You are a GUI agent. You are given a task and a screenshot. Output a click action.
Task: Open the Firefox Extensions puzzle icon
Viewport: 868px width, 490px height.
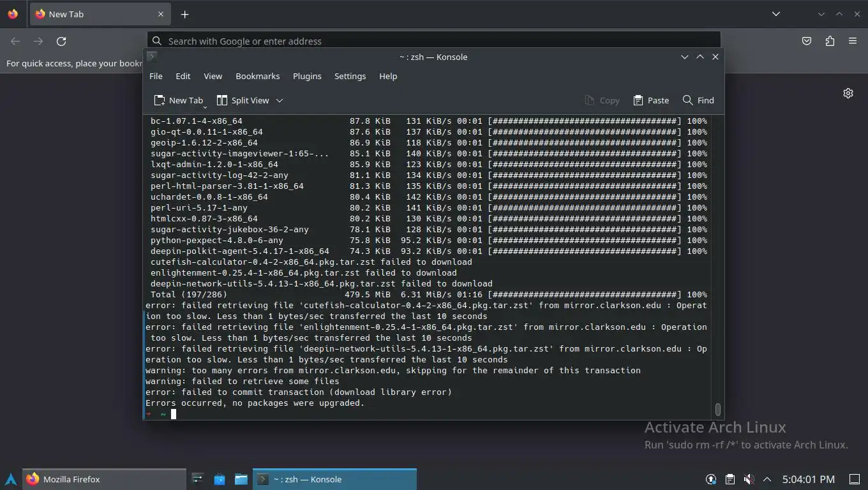click(x=830, y=41)
